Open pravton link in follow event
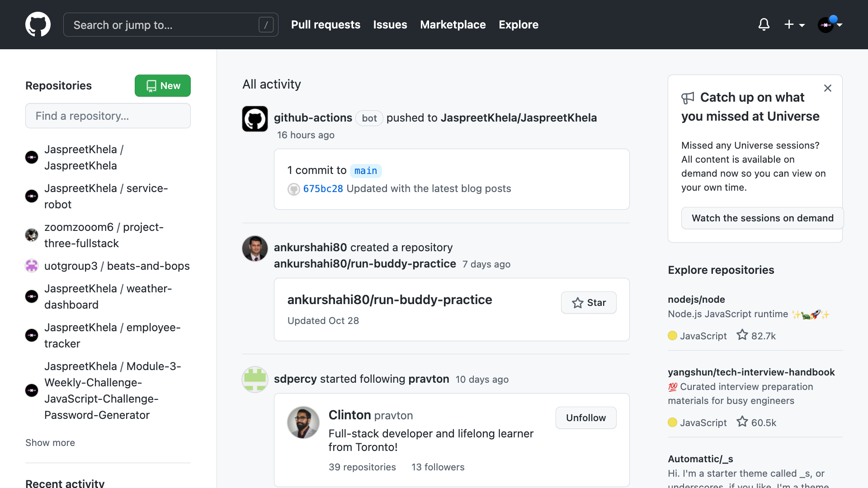The height and width of the screenshot is (488, 868). coord(429,379)
